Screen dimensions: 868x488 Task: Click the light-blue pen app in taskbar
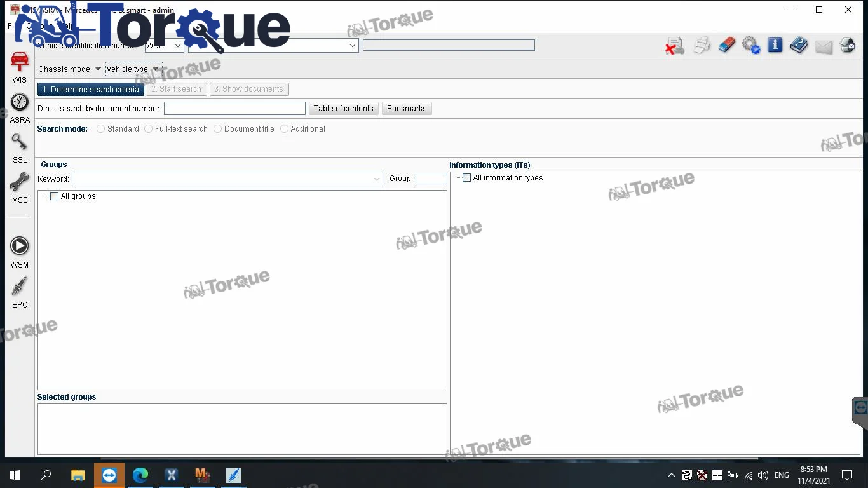[234, 475]
